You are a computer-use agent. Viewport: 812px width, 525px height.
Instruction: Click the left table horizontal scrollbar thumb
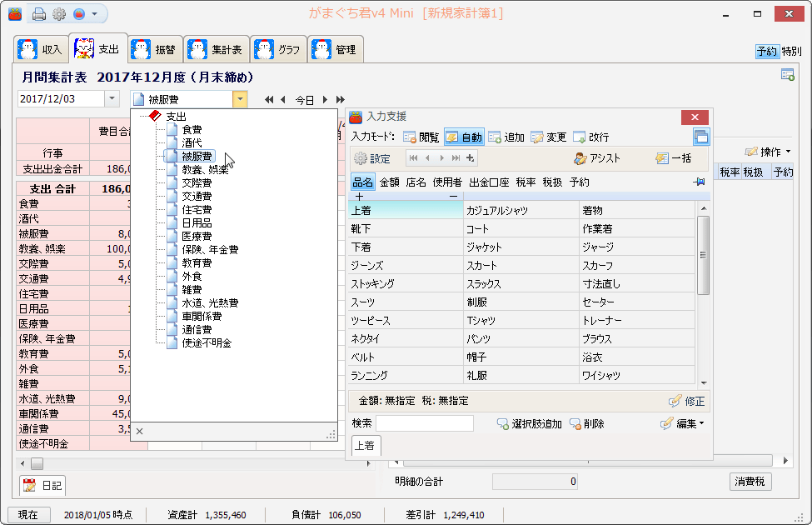click(37, 463)
